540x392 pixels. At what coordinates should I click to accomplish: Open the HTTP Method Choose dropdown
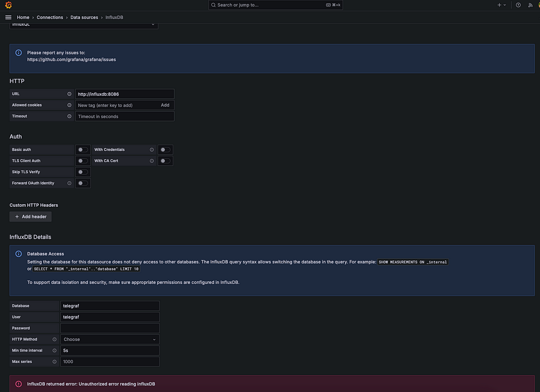point(110,340)
